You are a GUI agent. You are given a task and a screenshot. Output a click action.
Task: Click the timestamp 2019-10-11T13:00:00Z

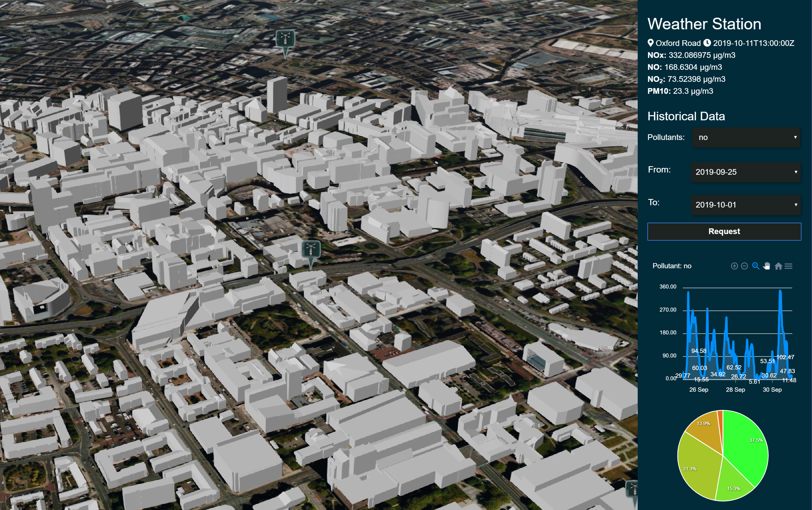coord(753,43)
